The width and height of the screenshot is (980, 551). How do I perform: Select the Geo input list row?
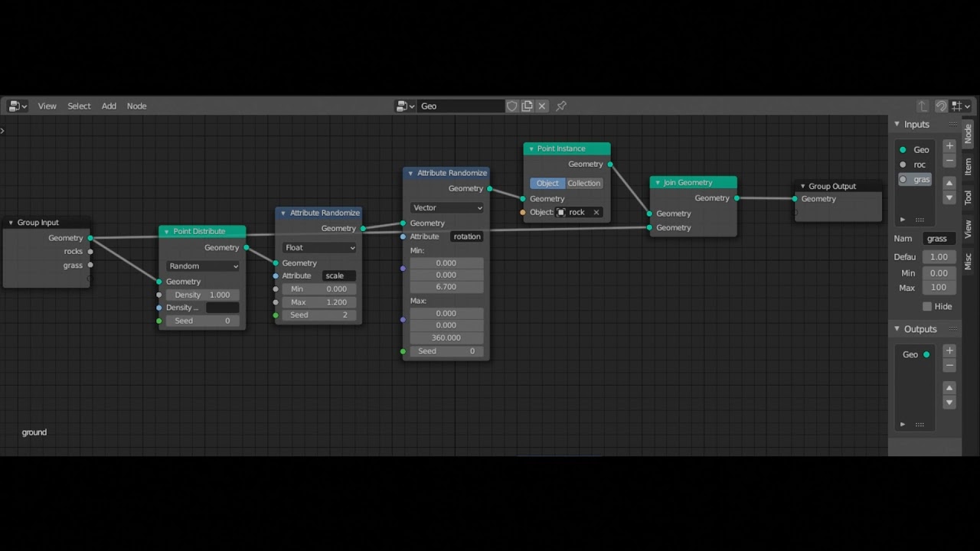pos(916,150)
